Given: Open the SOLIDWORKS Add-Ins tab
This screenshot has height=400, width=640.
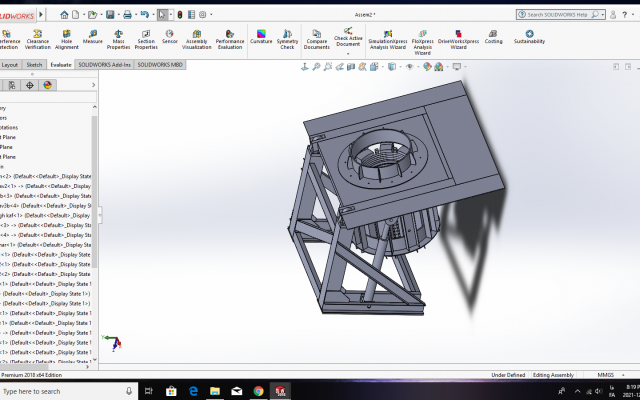Looking at the screenshot, I should pyautogui.click(x=104, y=65).
